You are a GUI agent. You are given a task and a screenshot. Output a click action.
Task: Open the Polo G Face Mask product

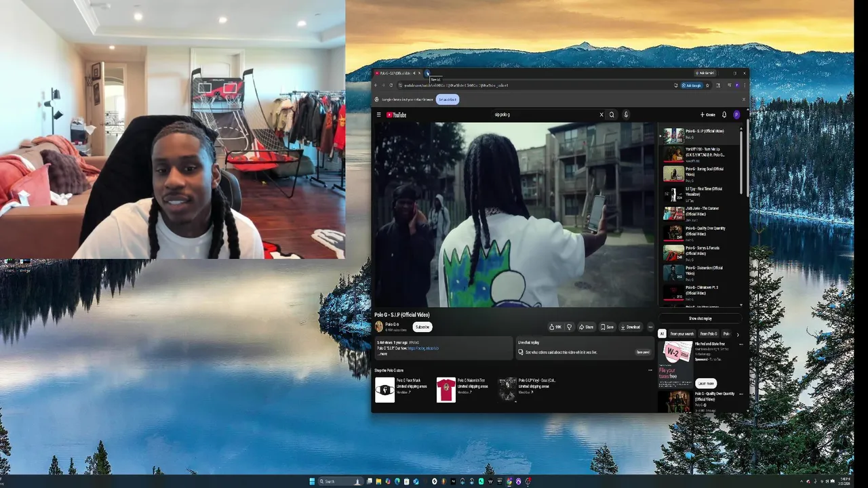point(401,390)
